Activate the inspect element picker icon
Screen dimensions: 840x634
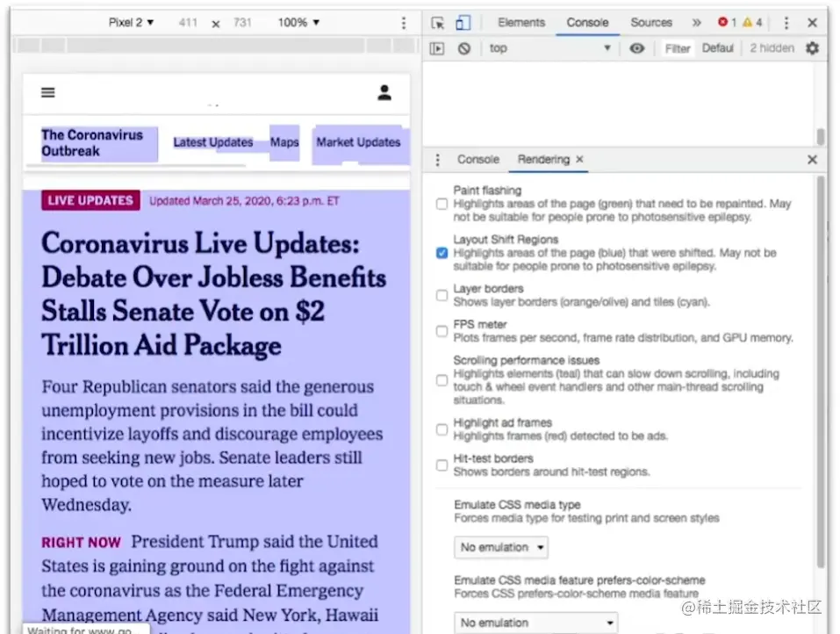pyautogui.click(x=438, y=23)
